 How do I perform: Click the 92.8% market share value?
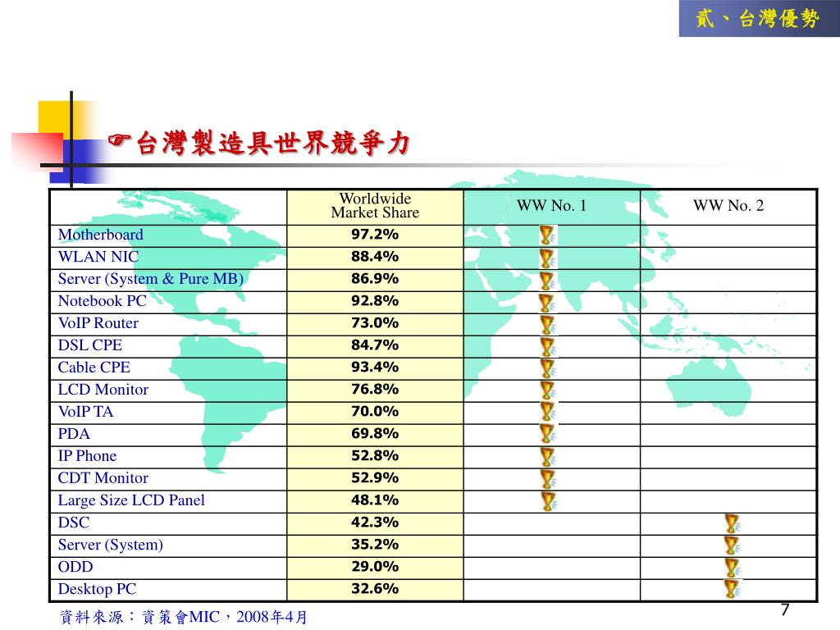click(x=375, y=300)
